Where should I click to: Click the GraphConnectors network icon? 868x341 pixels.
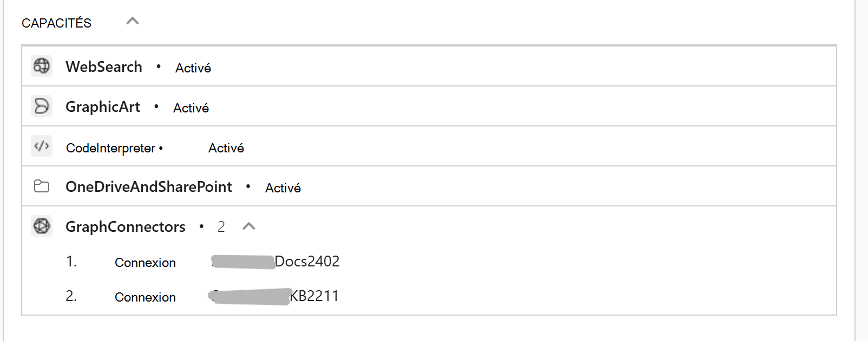pyautogui.click(x=41, y=226)
